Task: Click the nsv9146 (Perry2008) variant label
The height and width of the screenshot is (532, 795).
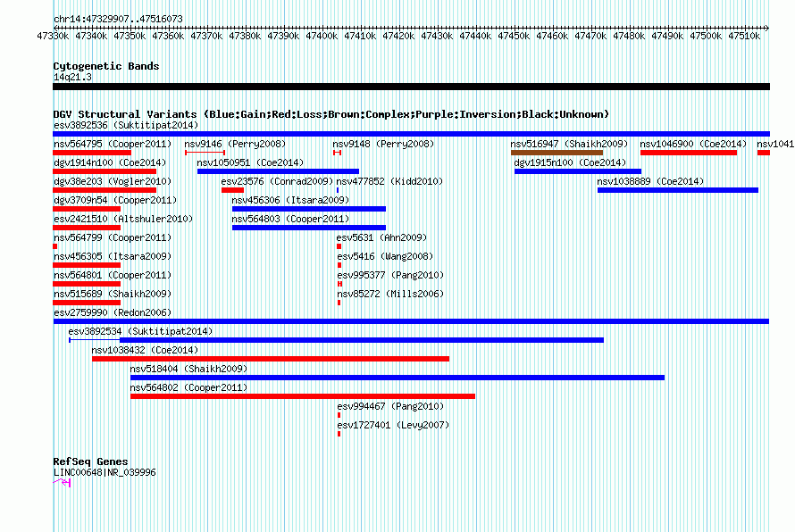Action: (x=235, y=144)
